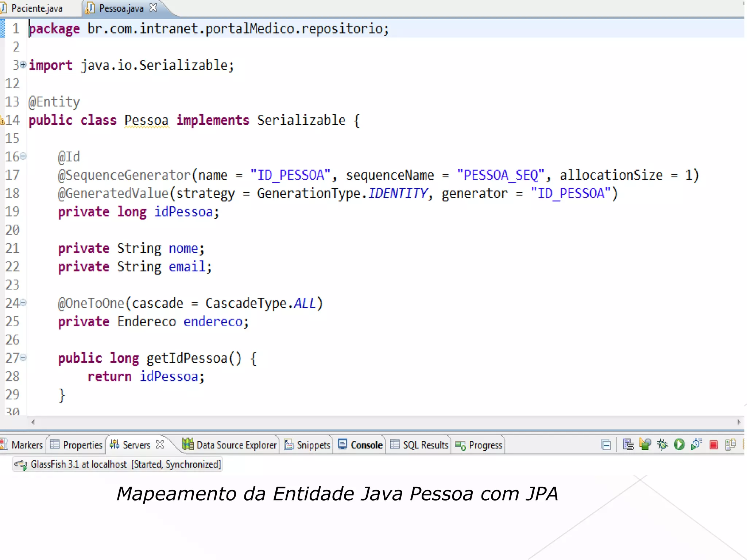This screenshot has width=747, height=560.
Task: Click the SQL Results tab icon
Action: pyautogui.click(x=395, y=444)
